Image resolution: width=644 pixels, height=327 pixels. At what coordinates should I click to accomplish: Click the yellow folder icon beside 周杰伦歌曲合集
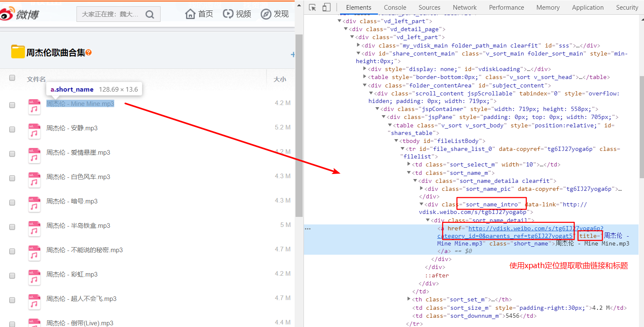(x=18, y=52)
